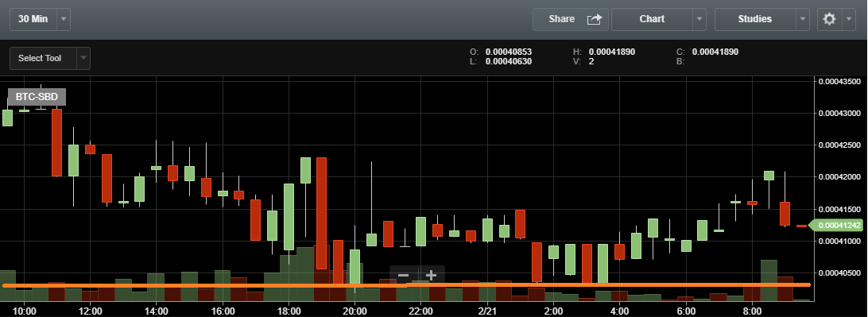Click the 20:00 time axis label
The image size is (868, 317).
355,311
